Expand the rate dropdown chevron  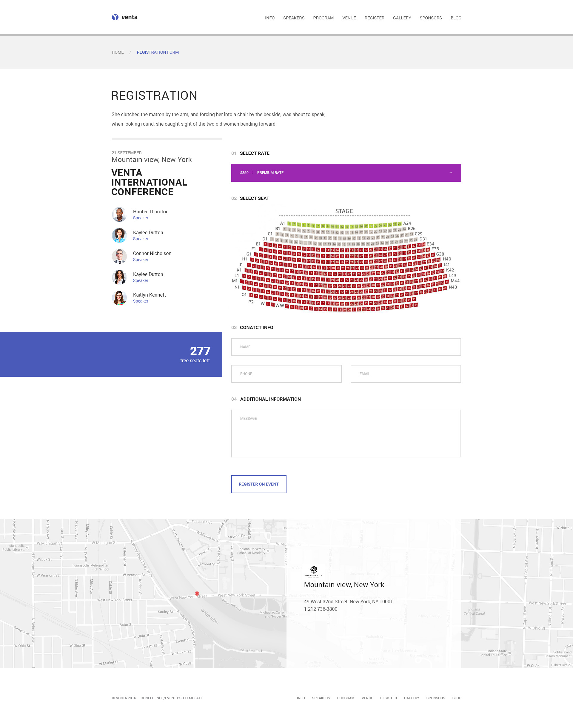451,173
